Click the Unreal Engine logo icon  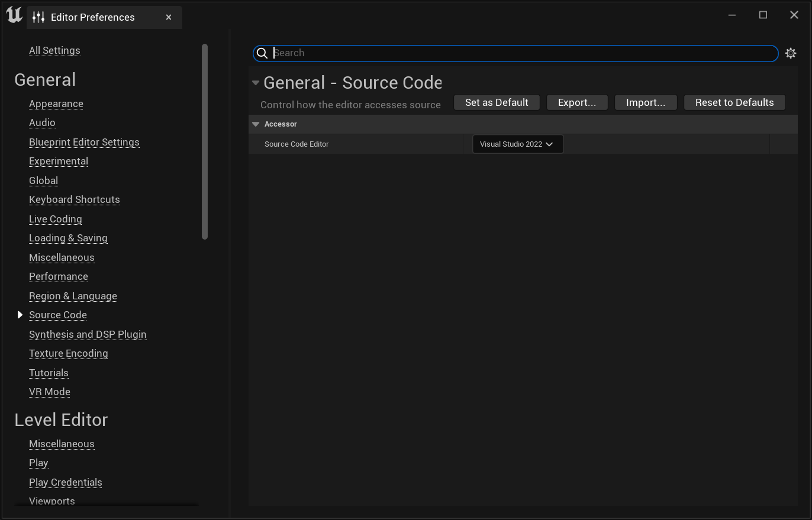[x=14, y=16]
